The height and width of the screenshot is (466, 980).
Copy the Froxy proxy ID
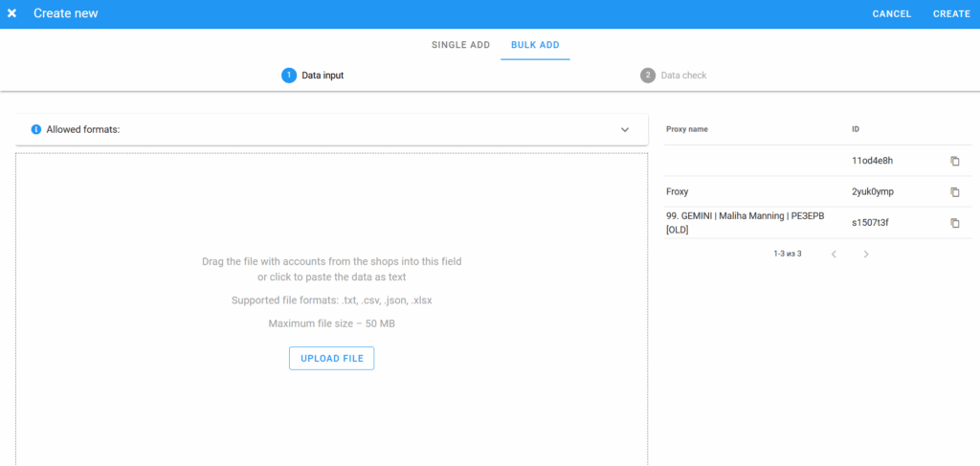[954, 191]
